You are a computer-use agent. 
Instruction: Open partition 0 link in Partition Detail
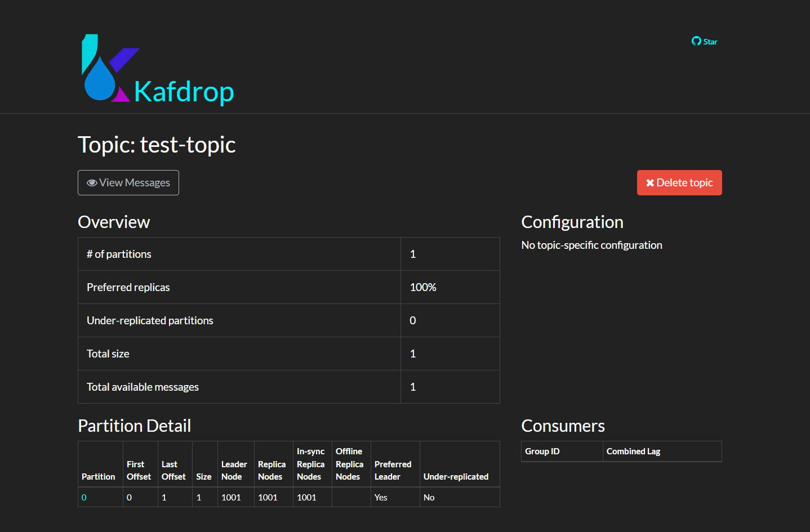[84, 498]
